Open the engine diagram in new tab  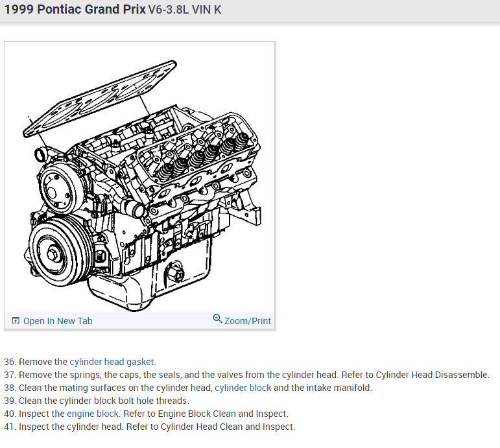[x=52, y=321]
